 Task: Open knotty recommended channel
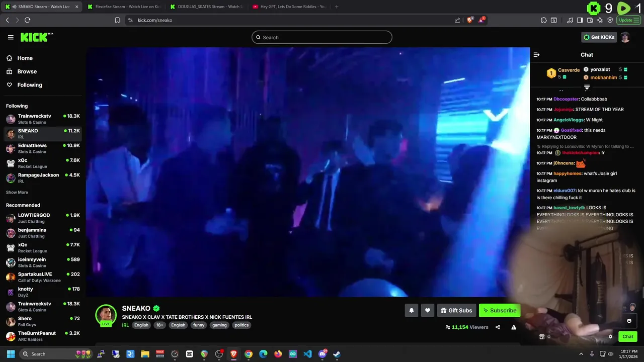tap(43, 292)
